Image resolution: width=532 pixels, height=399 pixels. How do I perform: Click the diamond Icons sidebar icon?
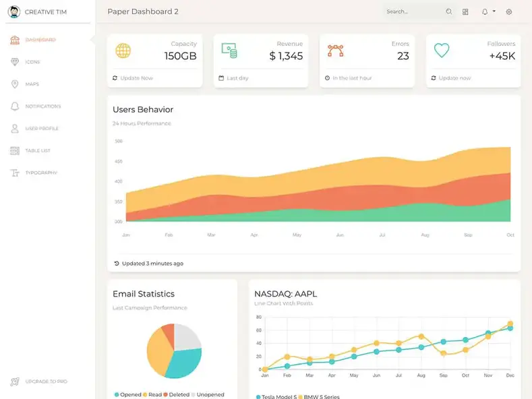click(x=15, y=62)
